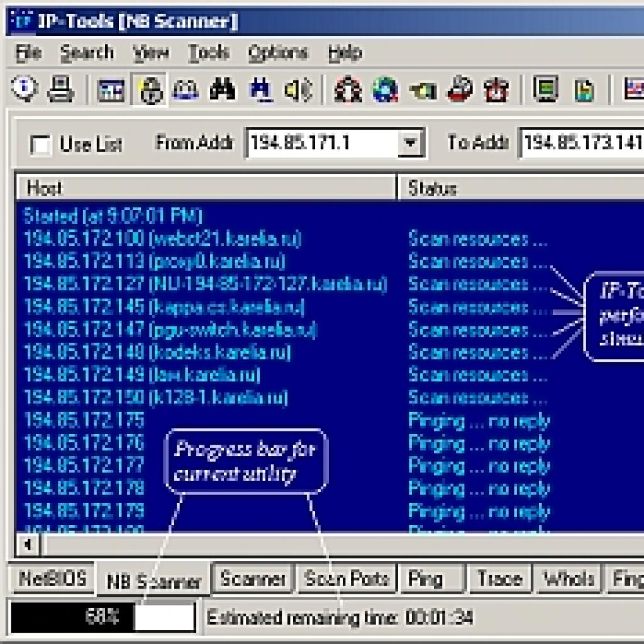The width and height of the screenshot is (644, 644).
Task: Click the To Addr address input field
Action: (x=582, y=143)
